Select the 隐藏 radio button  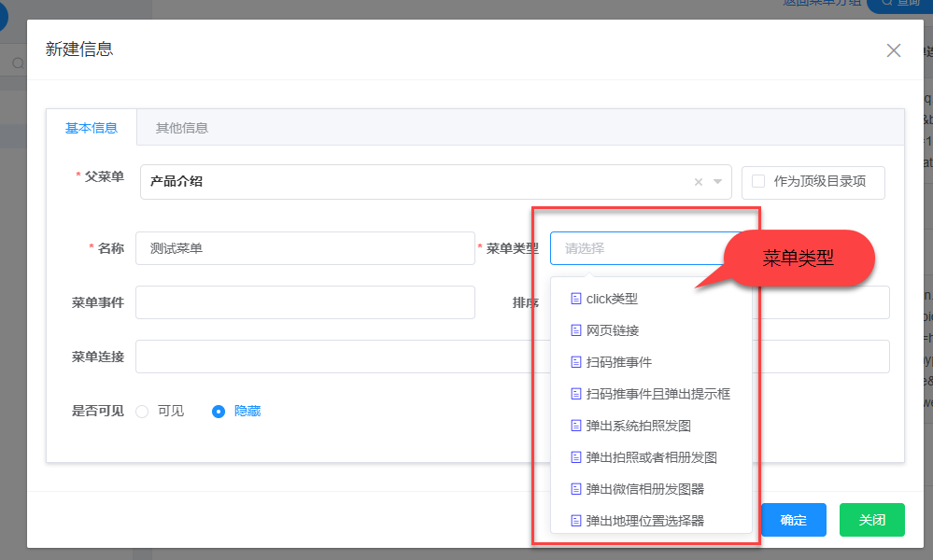pos(219,412)
